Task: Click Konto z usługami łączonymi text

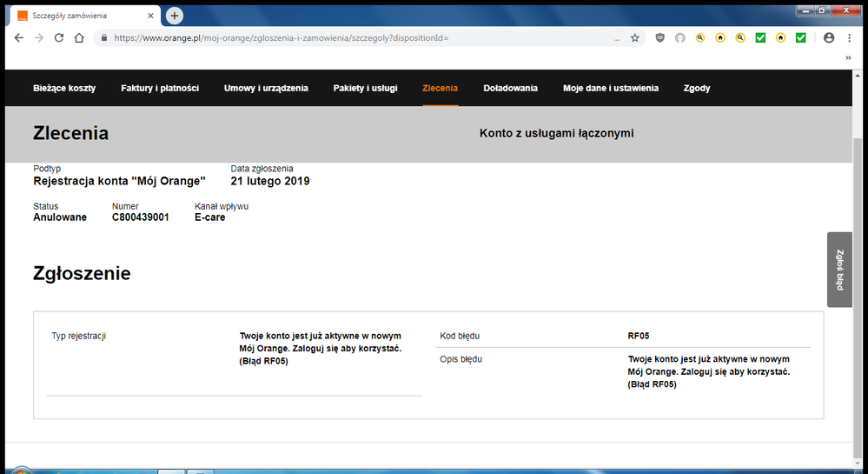Action: (x=556, y=133)
